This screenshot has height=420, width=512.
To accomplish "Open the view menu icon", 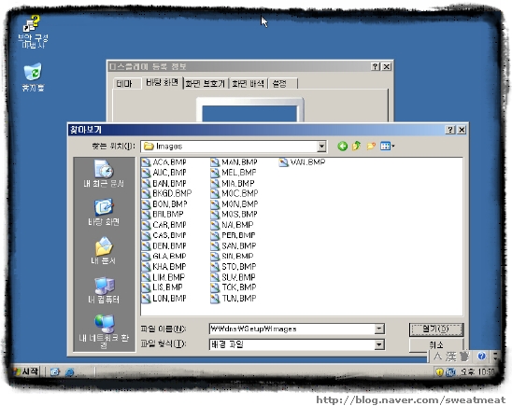I will coord(387,147).
